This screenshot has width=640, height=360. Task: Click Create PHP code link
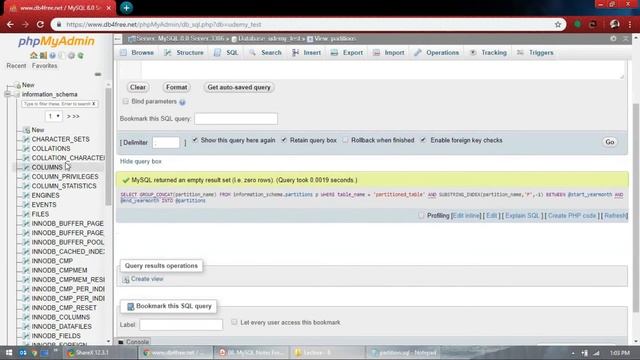pos(572,216)
